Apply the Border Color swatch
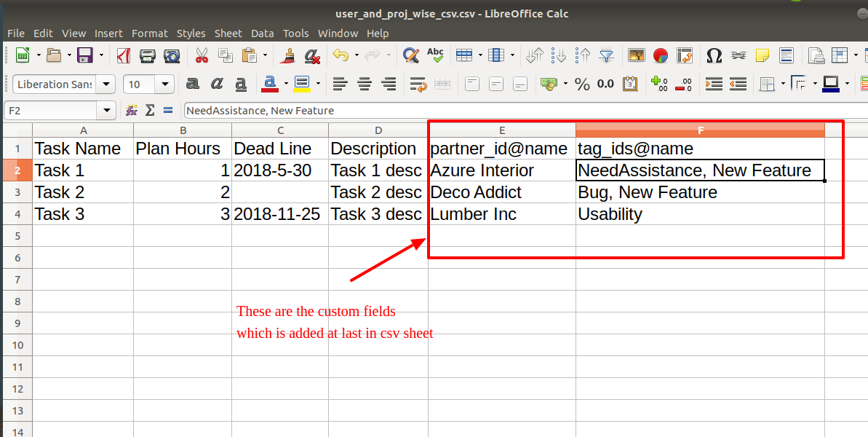 tap(831, 84)
